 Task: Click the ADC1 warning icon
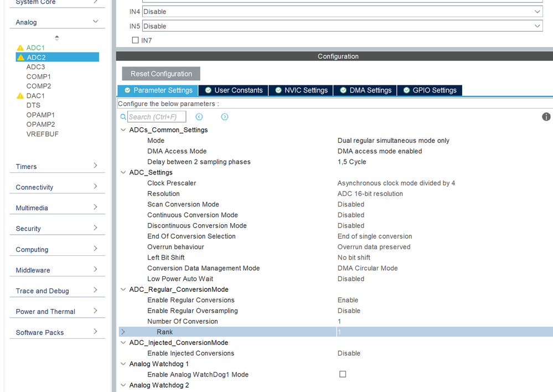(20, 48)
